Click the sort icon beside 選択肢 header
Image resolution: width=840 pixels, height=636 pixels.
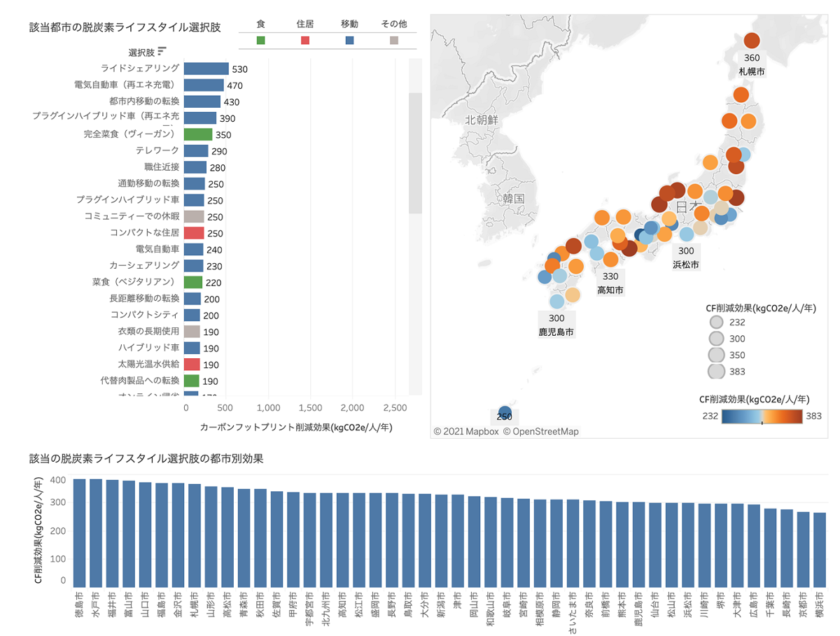[x=162, y=51]
